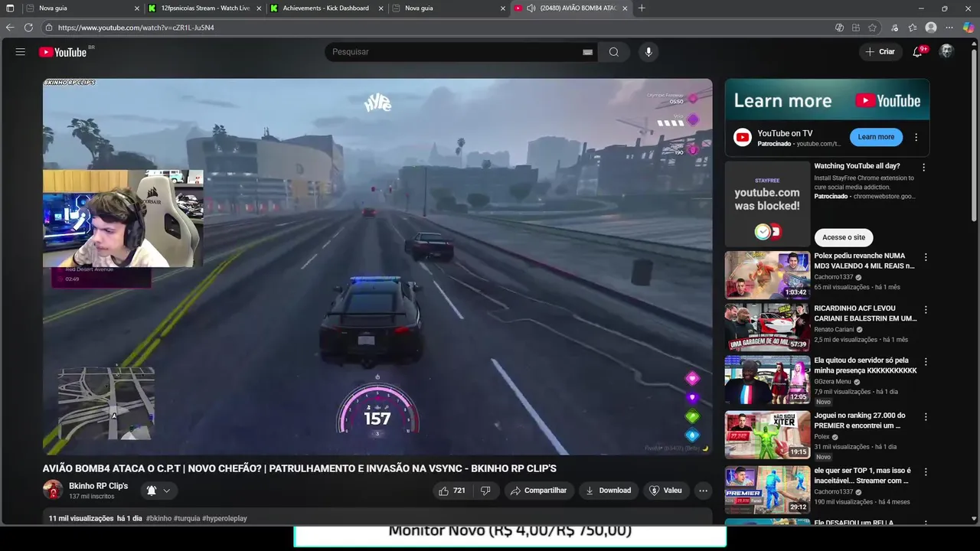Open the Learn more YouTube banner ad
Screen dimensions: 980x551
827,99
